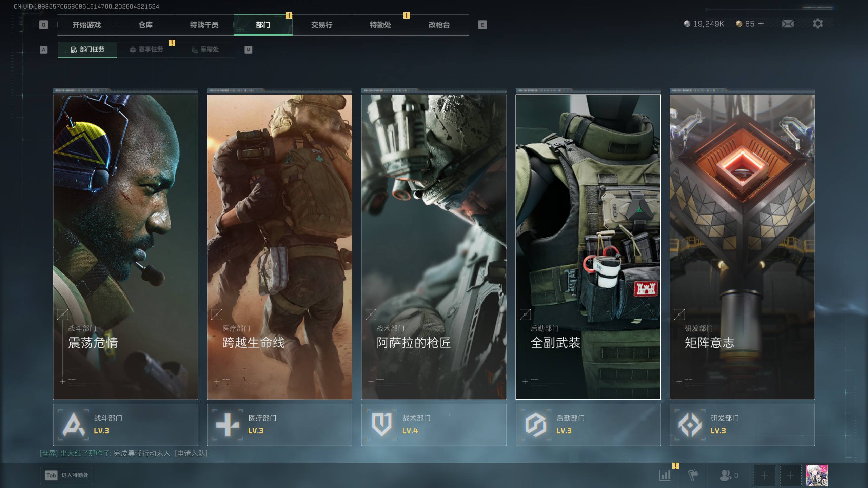This screenshot has width=868, height=488.
Task: Click the 医疗部门 cross emblem icon
Action: pyautogui.click(x=228, y=424)
